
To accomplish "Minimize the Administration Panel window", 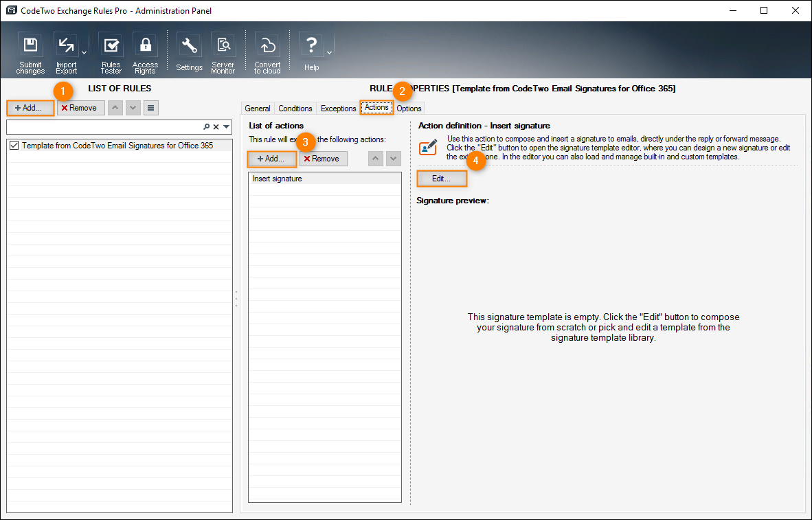I will click(732, 10).
